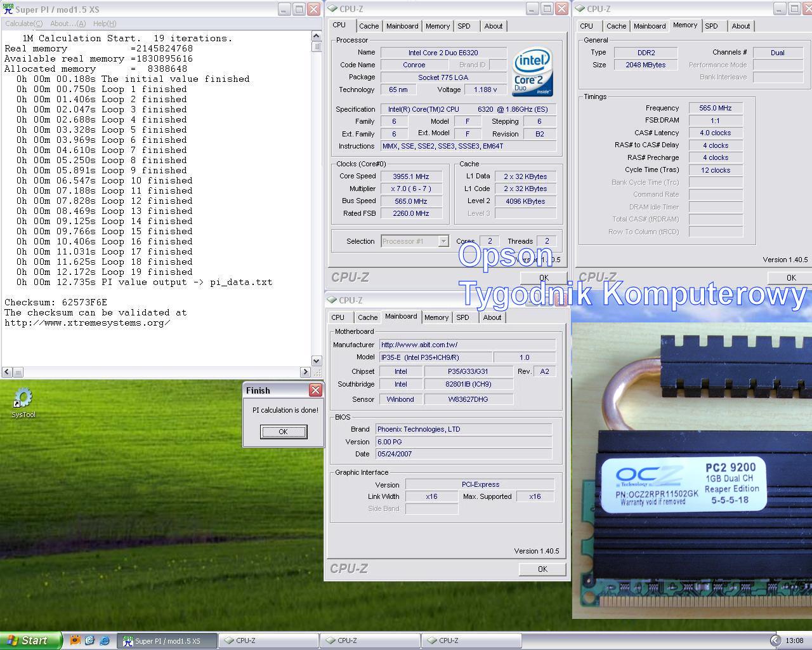Image resolution: width=812 pixels, height=650 pixels.
Task: Click the Southbridge value 82801IB (ICH9)
Action: [468, 384]
